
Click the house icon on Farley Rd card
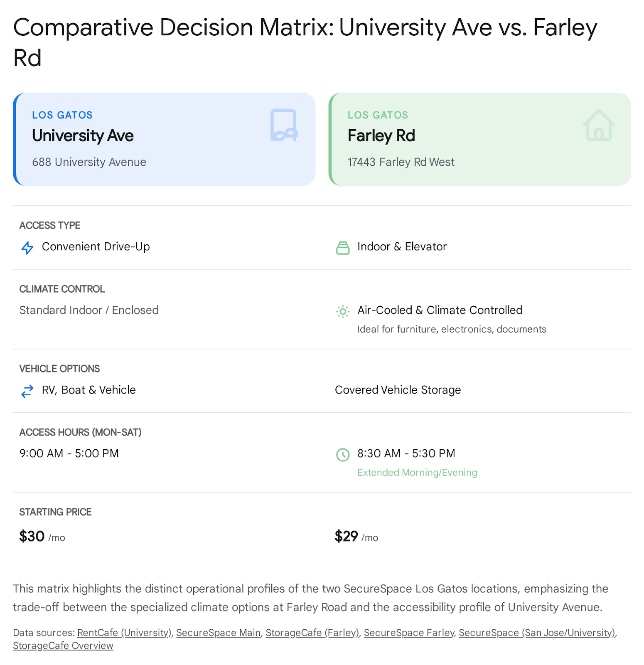pyautogui.click(x=598, y=125)
